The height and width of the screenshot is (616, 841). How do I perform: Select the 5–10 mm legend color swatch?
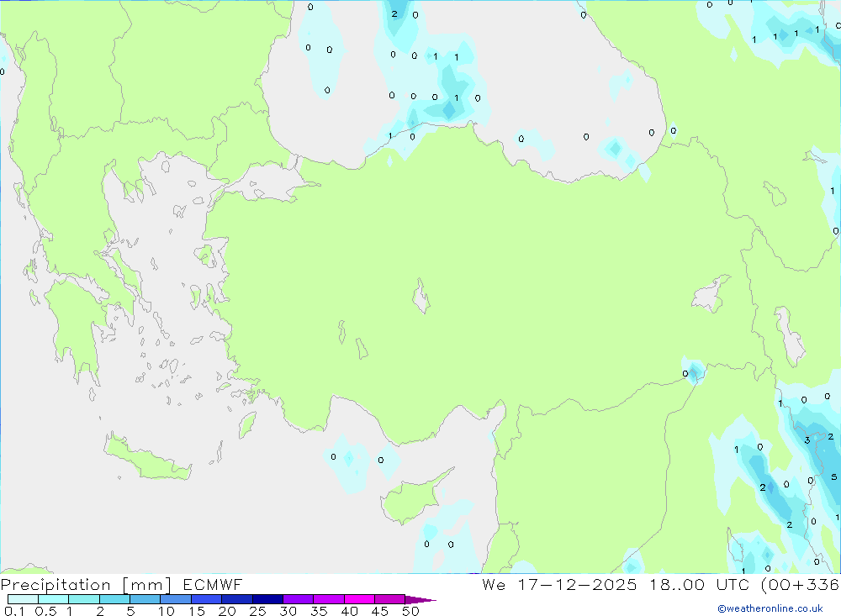coord(145,599)
